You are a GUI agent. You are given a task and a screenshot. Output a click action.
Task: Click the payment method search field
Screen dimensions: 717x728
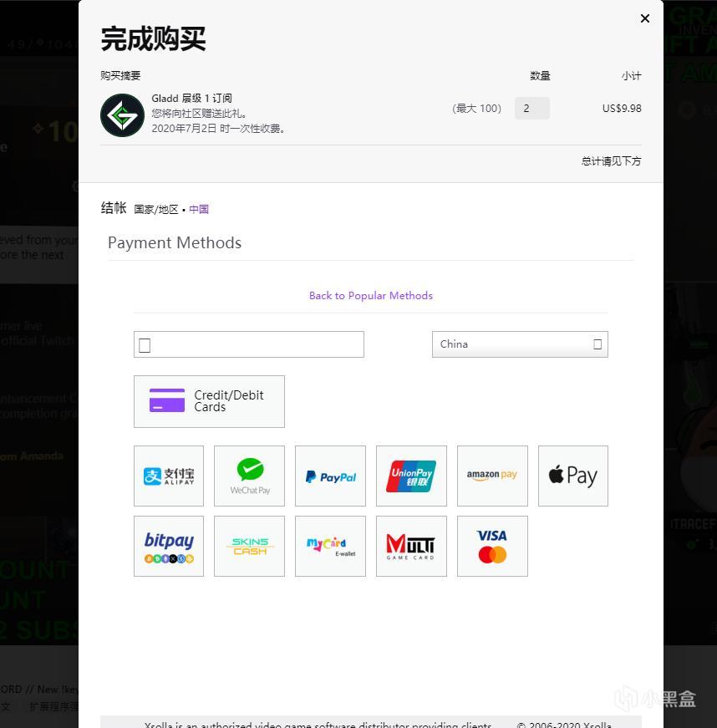click(249, 344)
